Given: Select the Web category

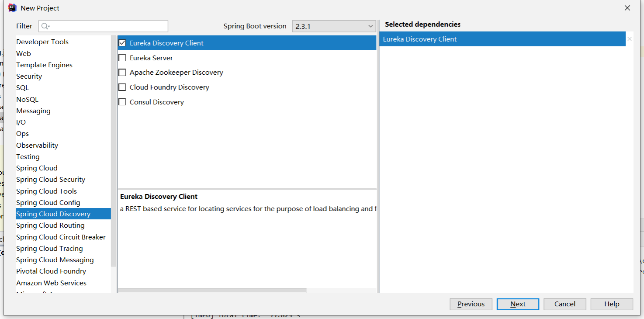Looking at the screenshot, I should pos(63,53).
